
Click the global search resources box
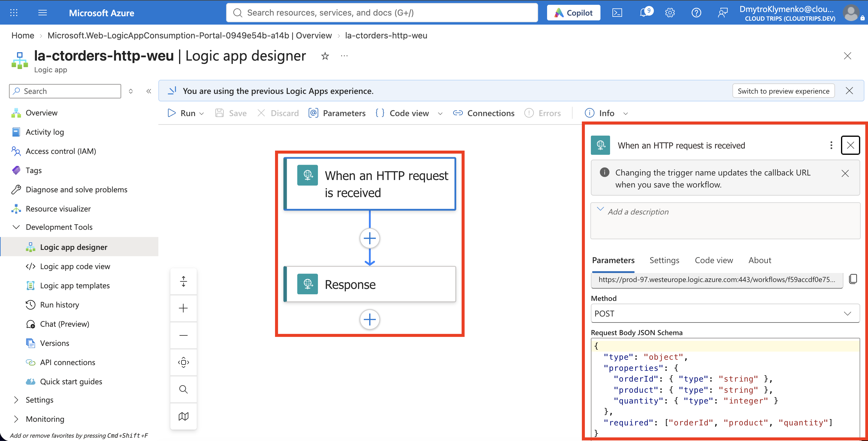382,13
